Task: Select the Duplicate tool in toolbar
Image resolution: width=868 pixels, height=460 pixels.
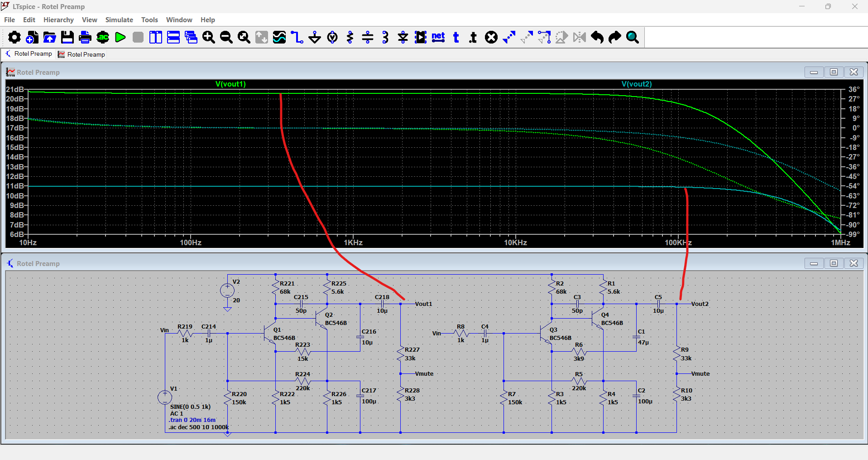Action: tap(509, 37)
